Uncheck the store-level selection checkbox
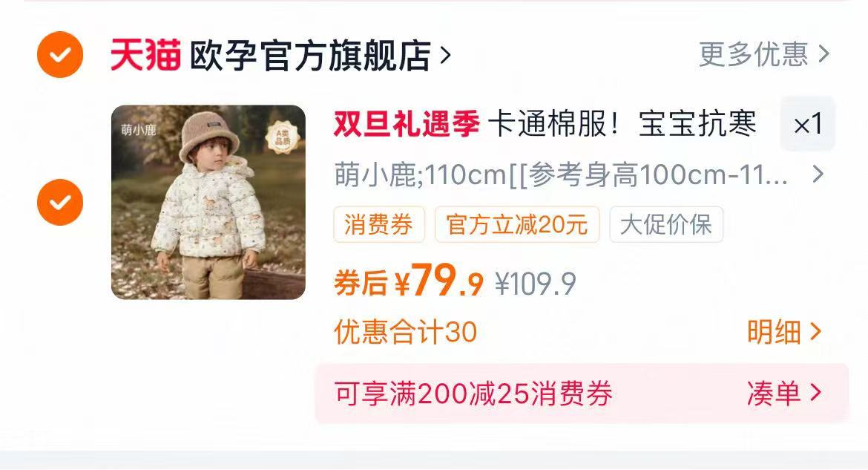Viewport: 868px width, 470px height. [60, 54]
